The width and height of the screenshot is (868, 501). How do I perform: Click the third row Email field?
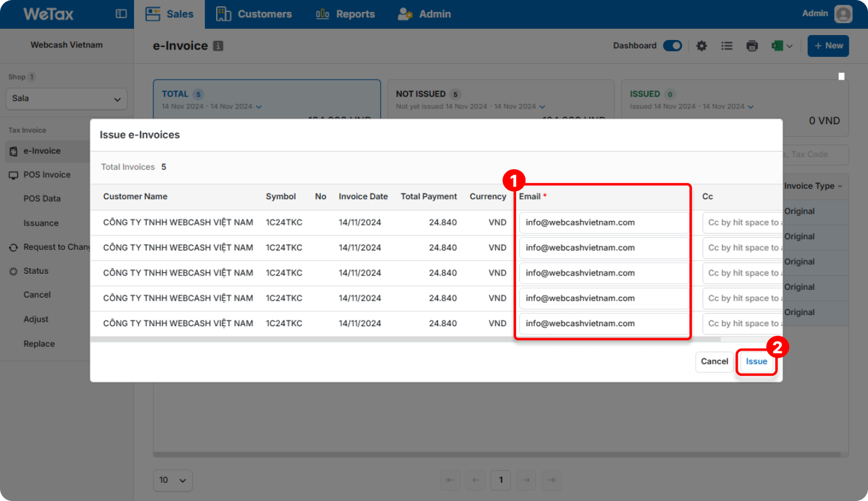604,273
